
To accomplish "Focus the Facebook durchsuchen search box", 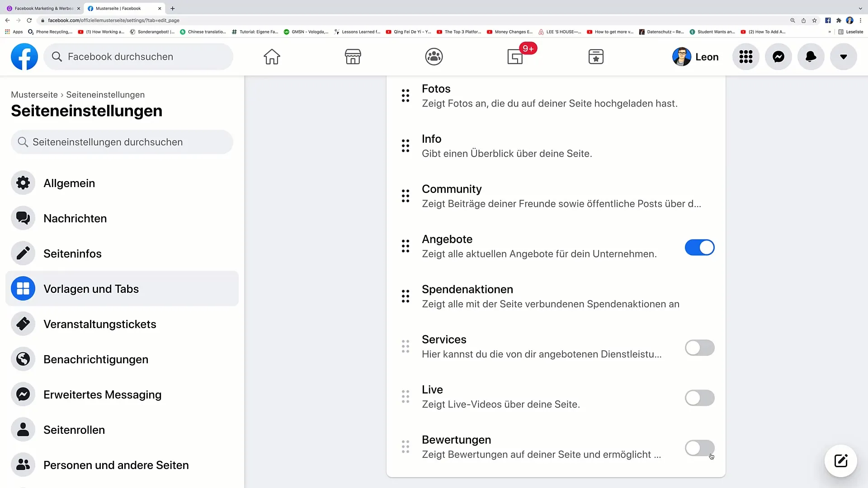I will coord(138,56).
